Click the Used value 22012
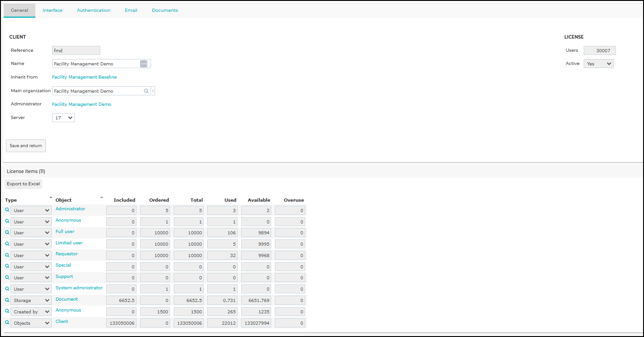 (222, 323)
